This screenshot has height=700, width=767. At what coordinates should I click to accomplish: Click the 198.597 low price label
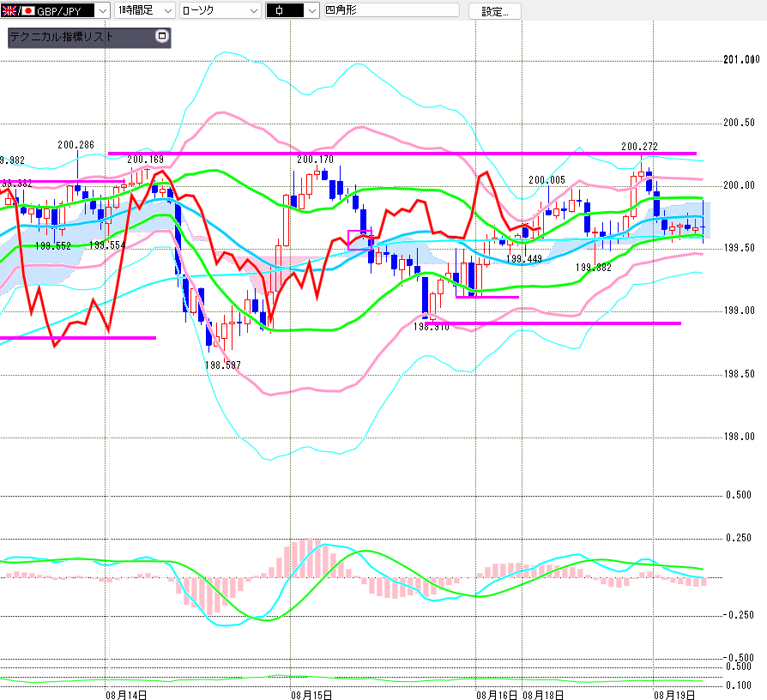(222, 365)
